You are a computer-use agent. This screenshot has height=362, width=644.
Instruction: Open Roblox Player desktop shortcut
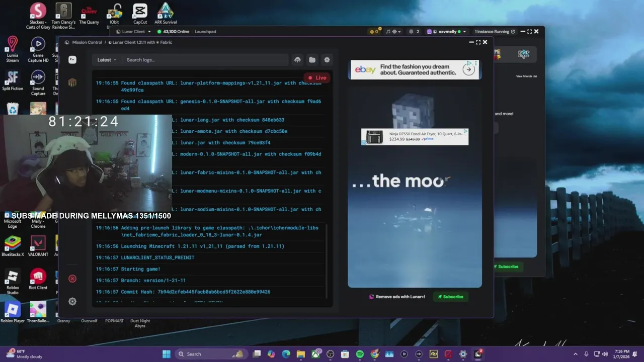(13, 313)
